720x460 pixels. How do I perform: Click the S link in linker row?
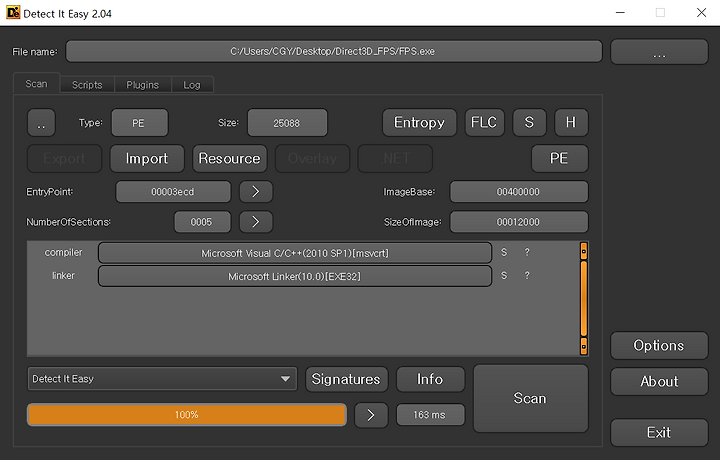coord(504,275)
